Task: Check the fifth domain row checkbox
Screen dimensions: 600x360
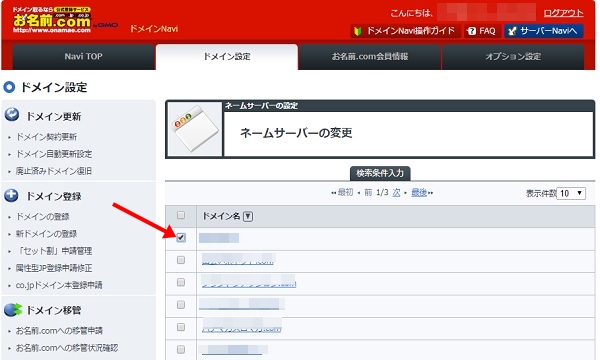Action: click(181, 327)
